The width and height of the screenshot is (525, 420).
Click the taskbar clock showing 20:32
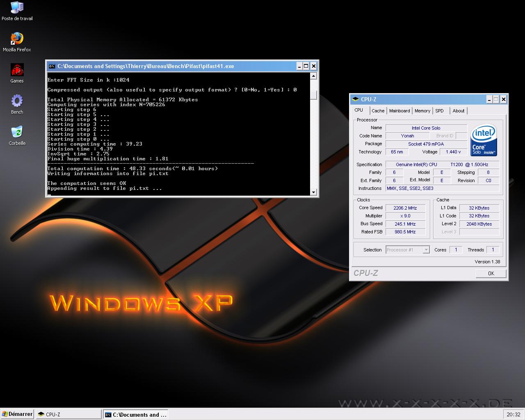click(x=513, y=414)
